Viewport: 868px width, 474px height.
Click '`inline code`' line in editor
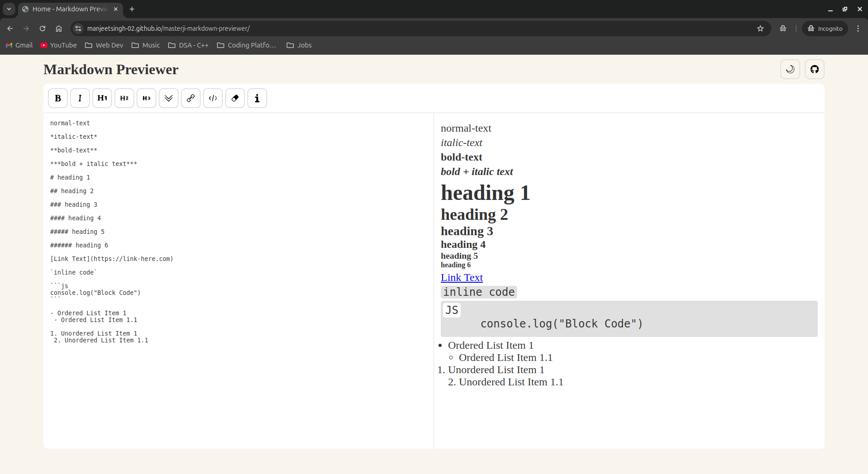coord(74,272)
